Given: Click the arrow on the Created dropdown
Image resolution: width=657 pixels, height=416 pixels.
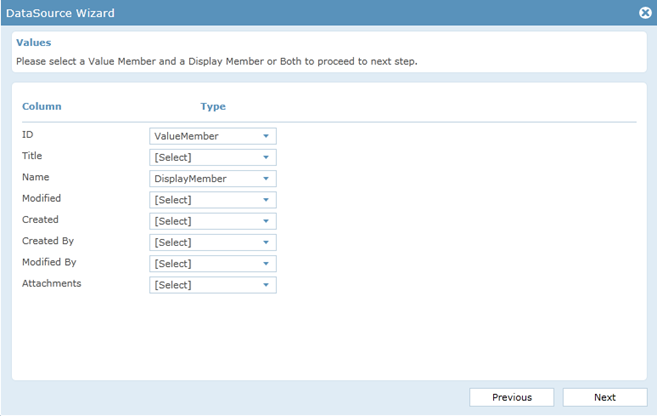Looking at the screenshot, I should pyautogui.click(x=266, y=221).
